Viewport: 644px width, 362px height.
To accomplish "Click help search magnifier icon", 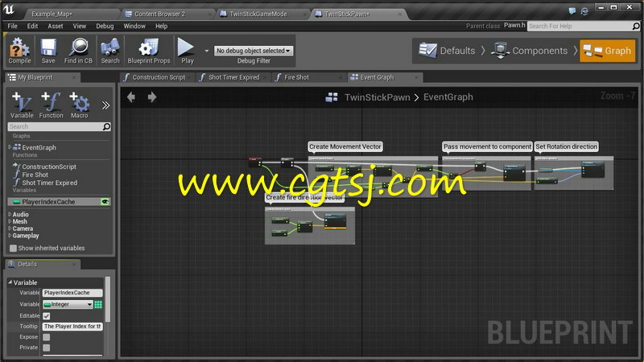I will 636,26.
